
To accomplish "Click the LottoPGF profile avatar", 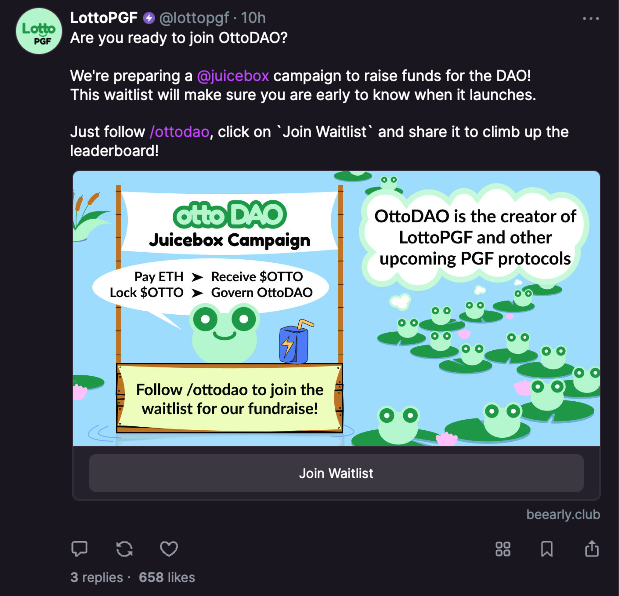I will pyautogui.click(x=39, y=31).
